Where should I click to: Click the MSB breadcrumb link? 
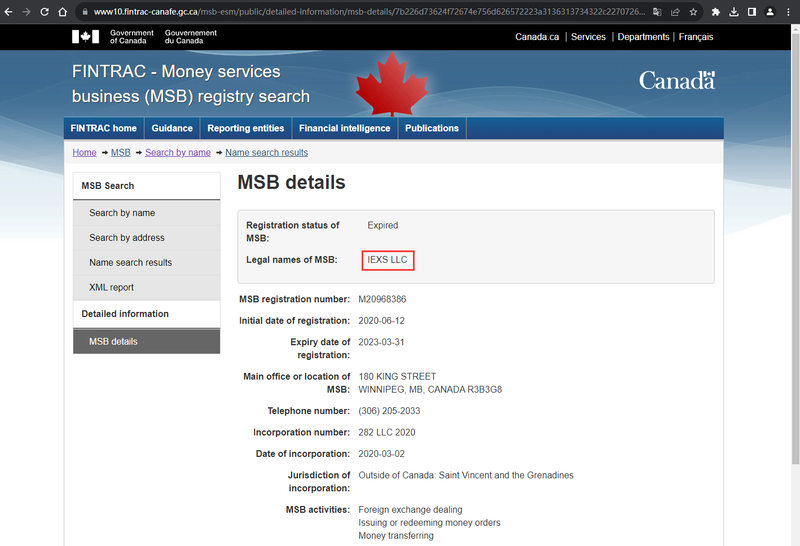120,153
